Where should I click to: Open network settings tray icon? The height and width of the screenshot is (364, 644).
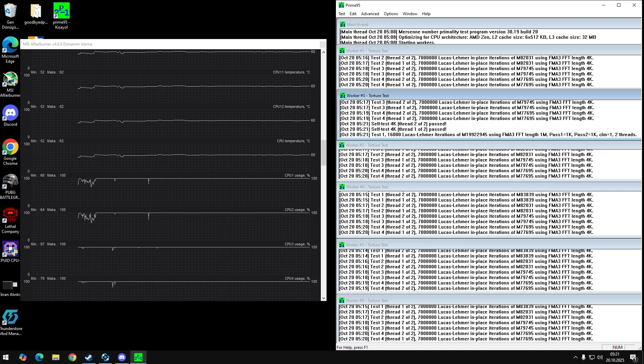[592, 357]
